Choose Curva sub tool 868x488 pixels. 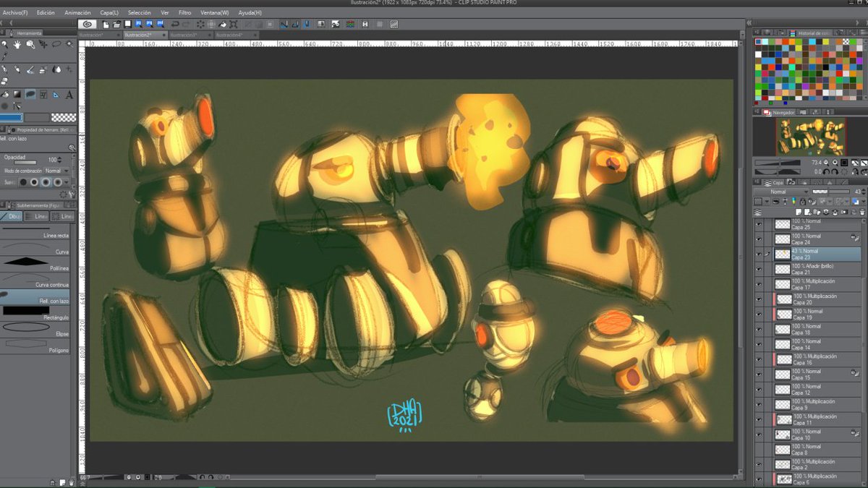35,248
